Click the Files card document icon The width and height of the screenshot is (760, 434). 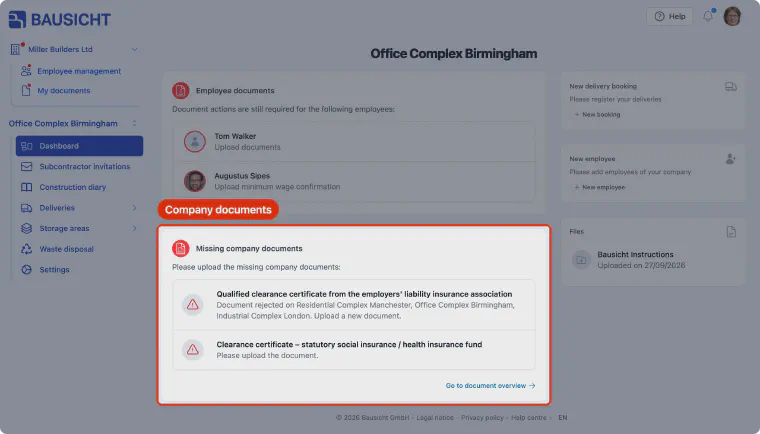pyautogui.click(x=731, y=232)
